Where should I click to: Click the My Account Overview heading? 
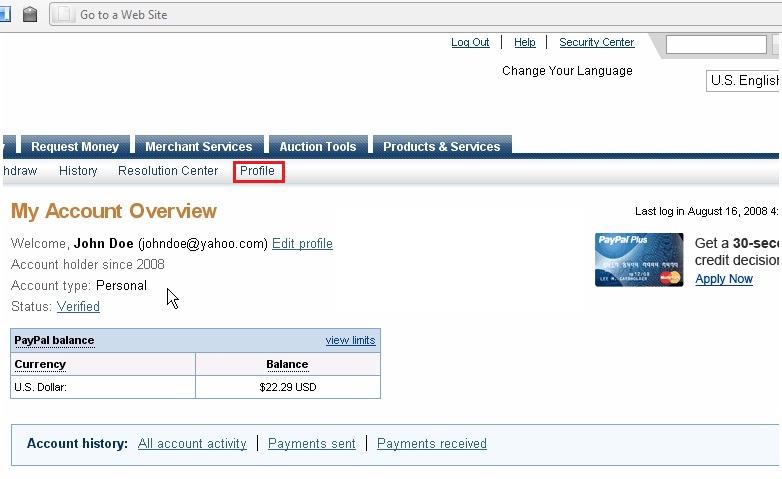114,211
